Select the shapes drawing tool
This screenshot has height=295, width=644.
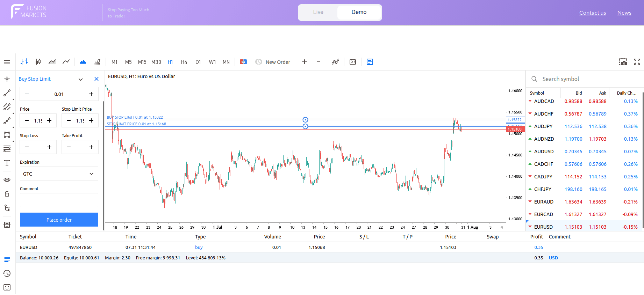coord(7,135)
